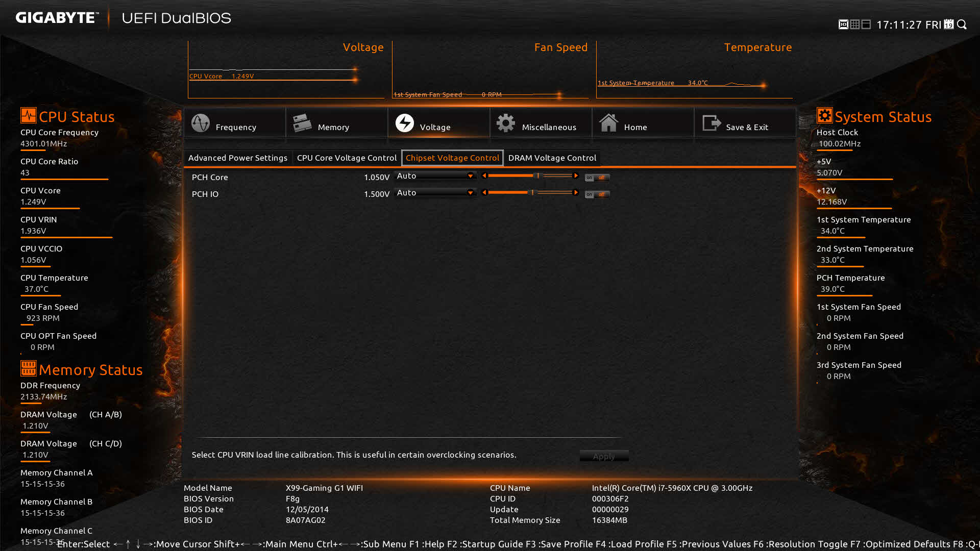Screen dimensions: 980x551
Task: Click the System Status chip icon
Action: pyautogui.click(x=824, y=115)
